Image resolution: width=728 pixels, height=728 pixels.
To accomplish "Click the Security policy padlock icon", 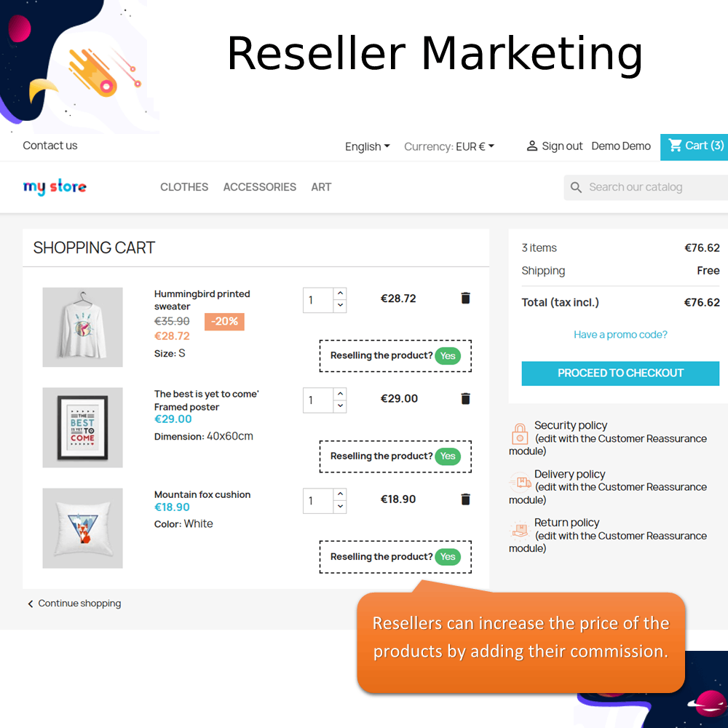I will (520, 434).
